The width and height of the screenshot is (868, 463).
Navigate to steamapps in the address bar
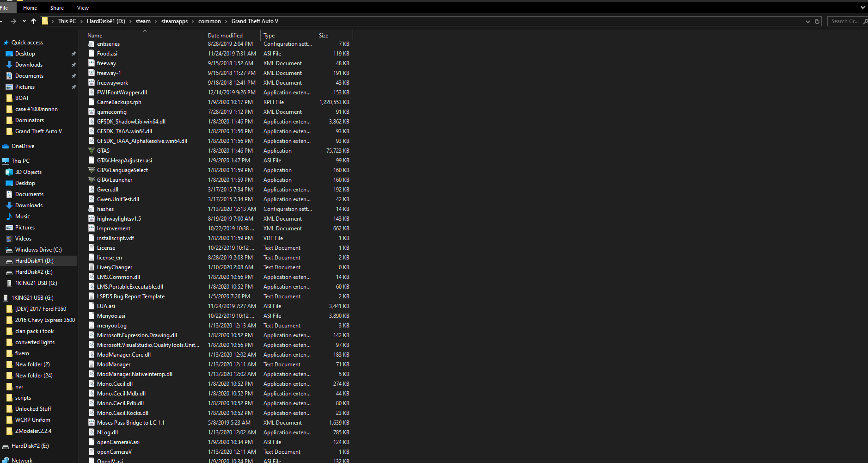pyautogui.click(x=174, y=21)
